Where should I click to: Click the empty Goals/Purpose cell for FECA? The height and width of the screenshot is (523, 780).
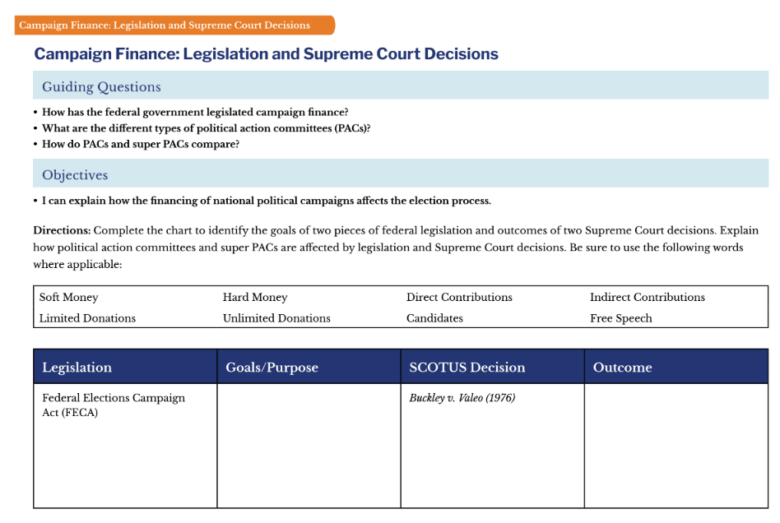click(308, 445)
